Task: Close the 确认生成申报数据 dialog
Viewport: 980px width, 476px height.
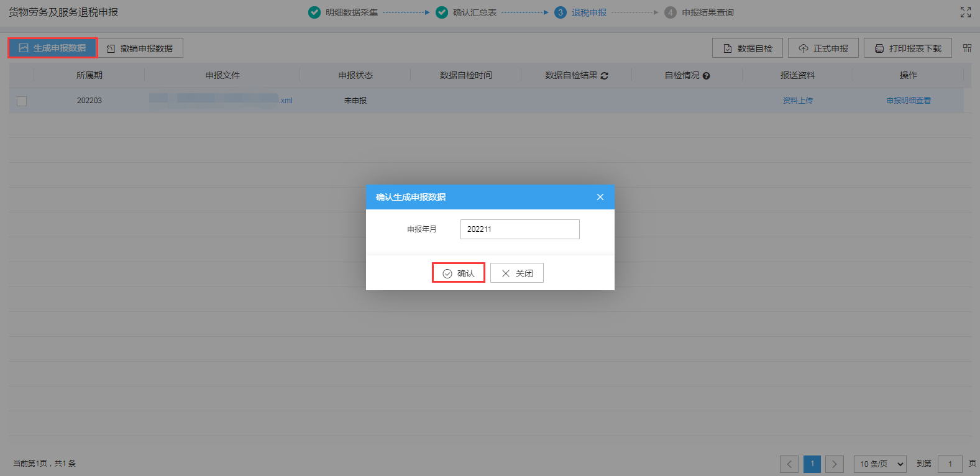Action: 600,197
